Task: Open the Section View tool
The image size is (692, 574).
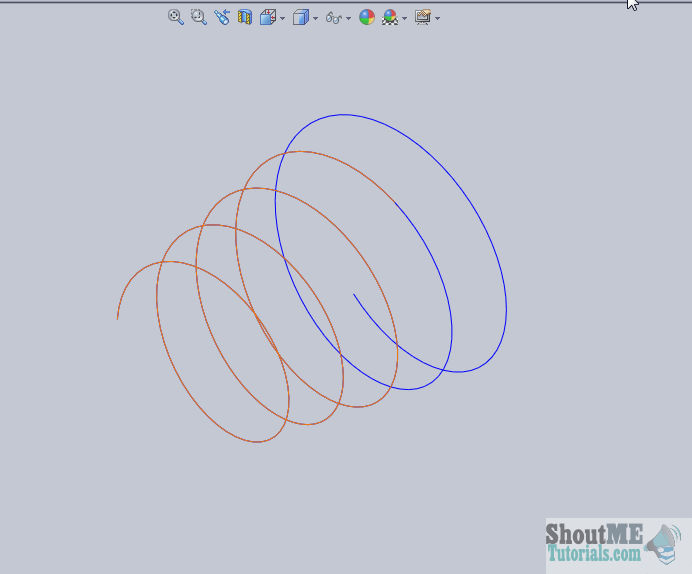Action: click(244, 17)
